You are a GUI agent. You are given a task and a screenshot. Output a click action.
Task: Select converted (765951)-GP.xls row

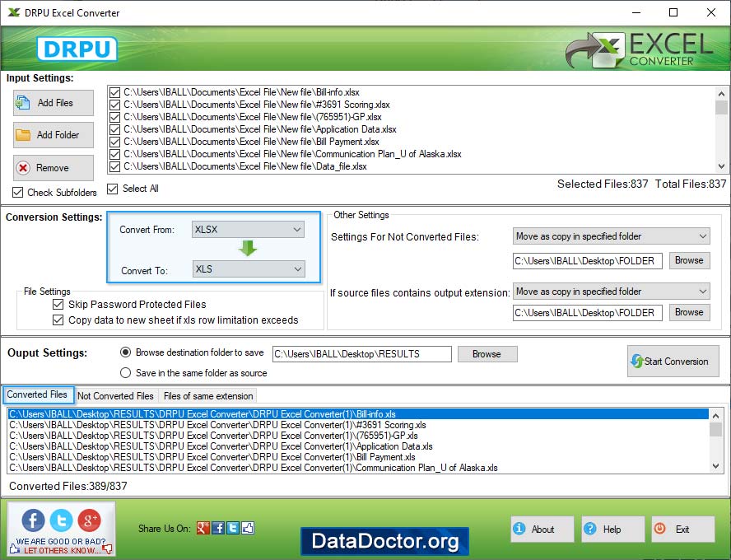pos(358,436)
